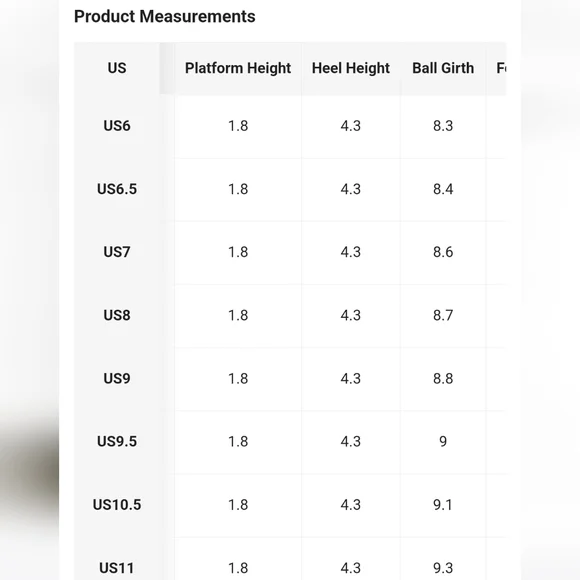Click Heel Height value in US8 row
This screenshot has height=580, width=580.
(x=351, y=316)
